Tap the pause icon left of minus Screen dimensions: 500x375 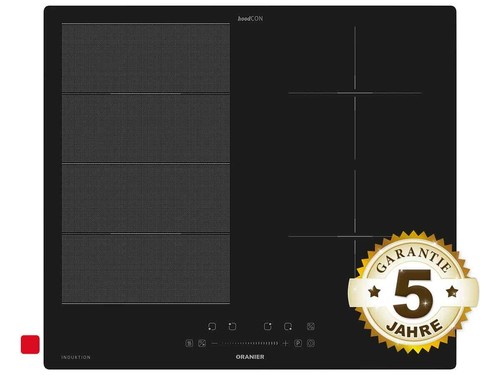189,343
